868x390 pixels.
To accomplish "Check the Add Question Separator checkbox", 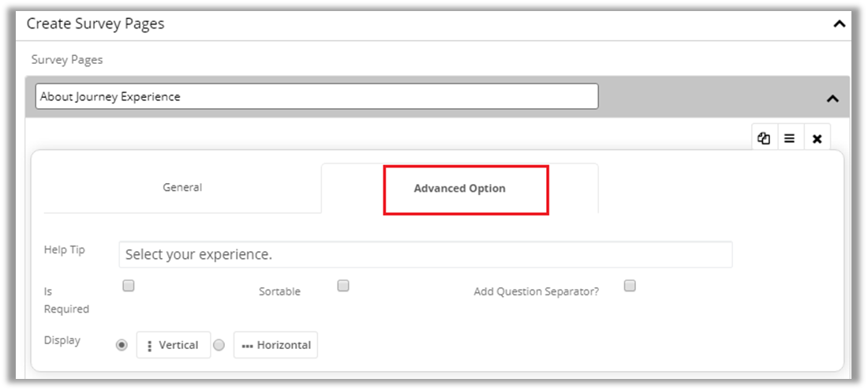I will pos(630,286).
